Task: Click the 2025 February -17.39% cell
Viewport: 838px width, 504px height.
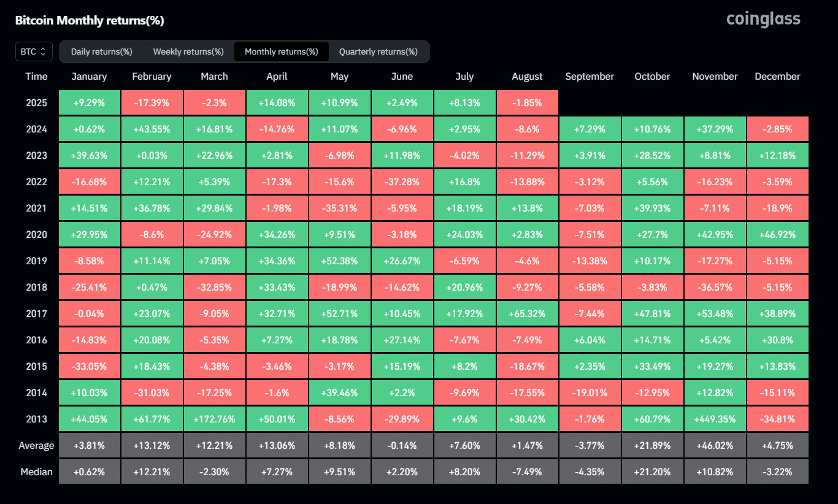Action: (152, 103)
